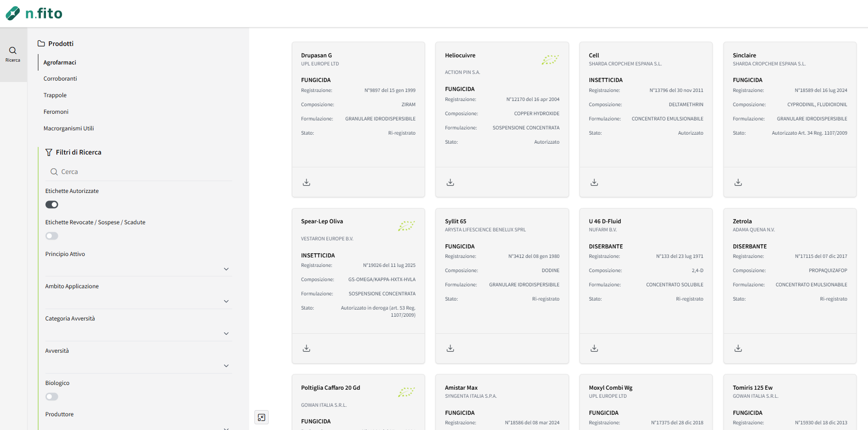Expand the Categoria Avversità dropdown
The image size is (868, 430).
tap(139, 333)
